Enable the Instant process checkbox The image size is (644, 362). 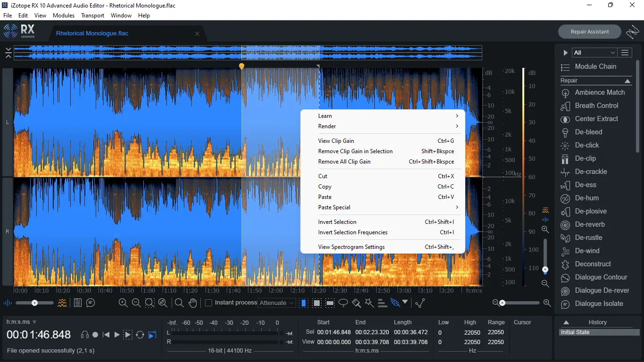(x=208, y=303)
